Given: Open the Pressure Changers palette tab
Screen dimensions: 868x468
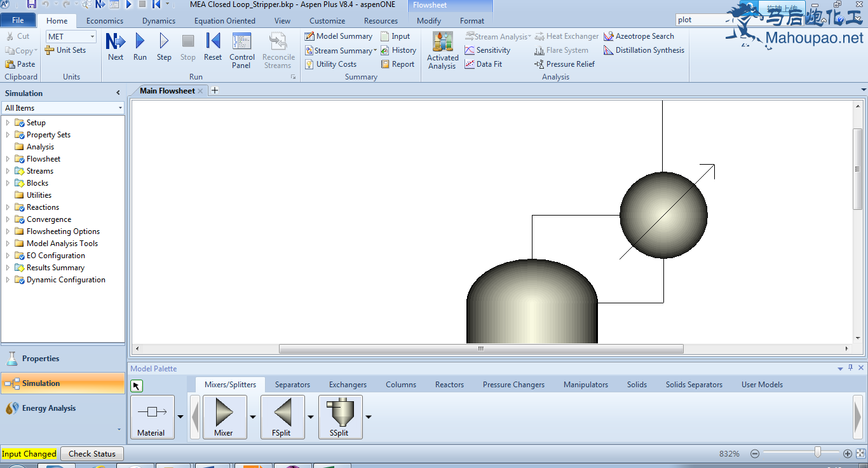Looking at the screenshot, I should [x=513, y=385].
